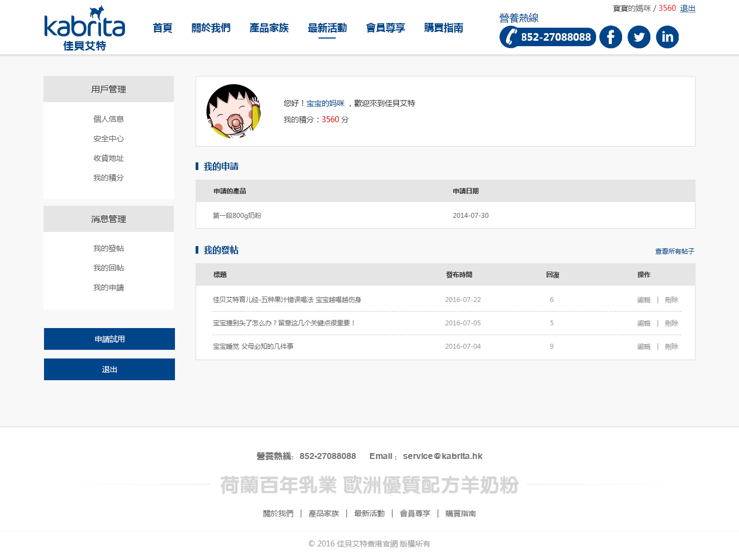Open 產品家族 in the header menu
The image size is (739, 560).
269,28
